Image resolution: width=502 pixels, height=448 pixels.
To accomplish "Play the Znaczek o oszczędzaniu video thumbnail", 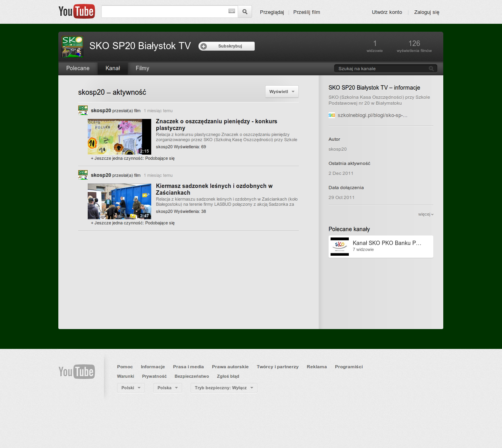I will 119,137.
